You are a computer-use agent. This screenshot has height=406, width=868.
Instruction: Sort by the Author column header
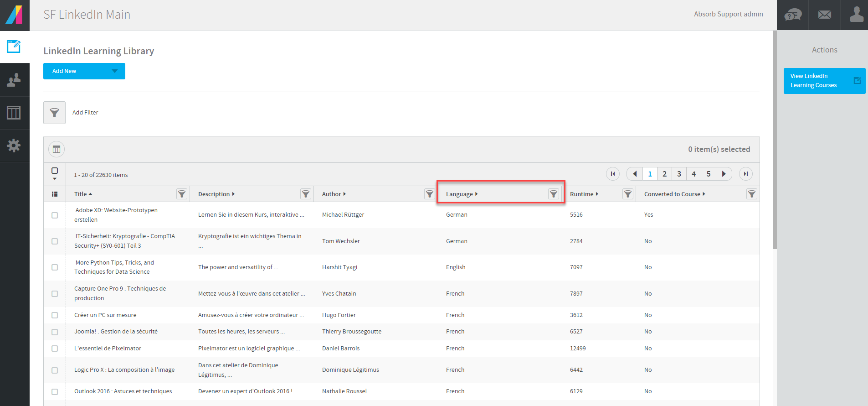[x=334, y=194]
